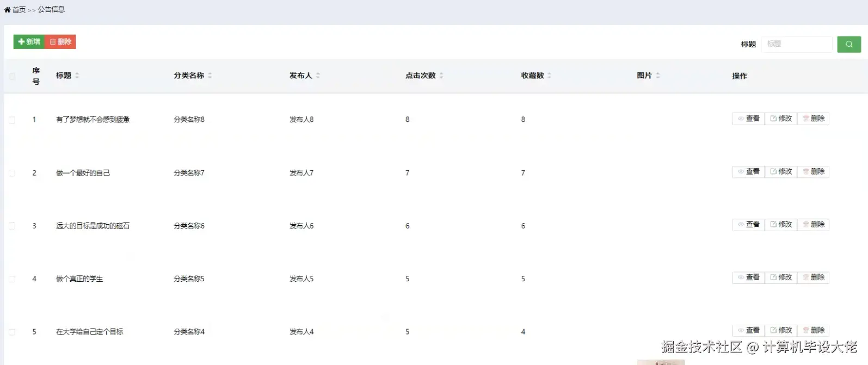Screen dimensions: 868x365
Task: Click title text 远大的目标是成功的磁石
Action: [93, 226]
